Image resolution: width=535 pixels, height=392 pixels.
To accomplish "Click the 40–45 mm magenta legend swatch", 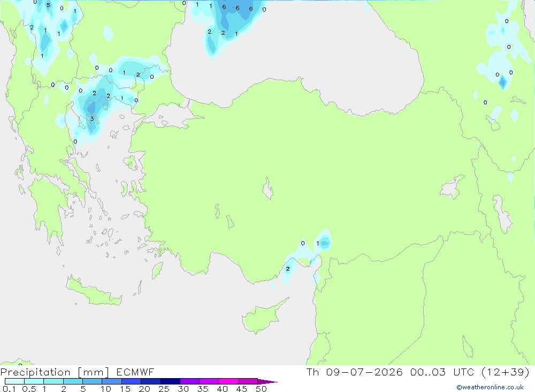I will tap(228, 381).
